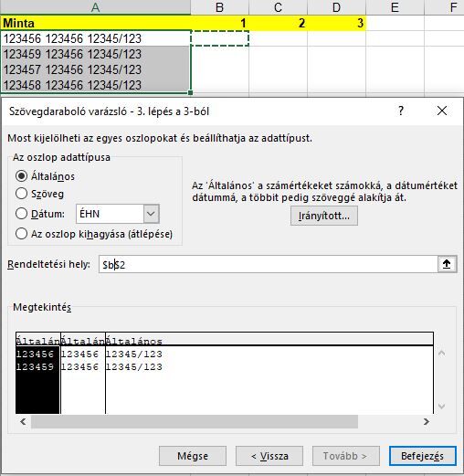
Task: Collapse dialog with the range selector arrow icon
Action: tap(447, 264)
